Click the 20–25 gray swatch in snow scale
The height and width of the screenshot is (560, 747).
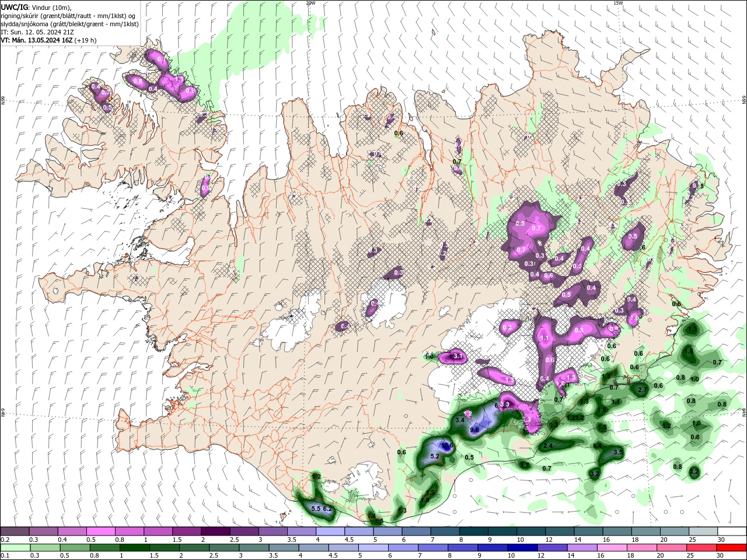coord(675,531)
